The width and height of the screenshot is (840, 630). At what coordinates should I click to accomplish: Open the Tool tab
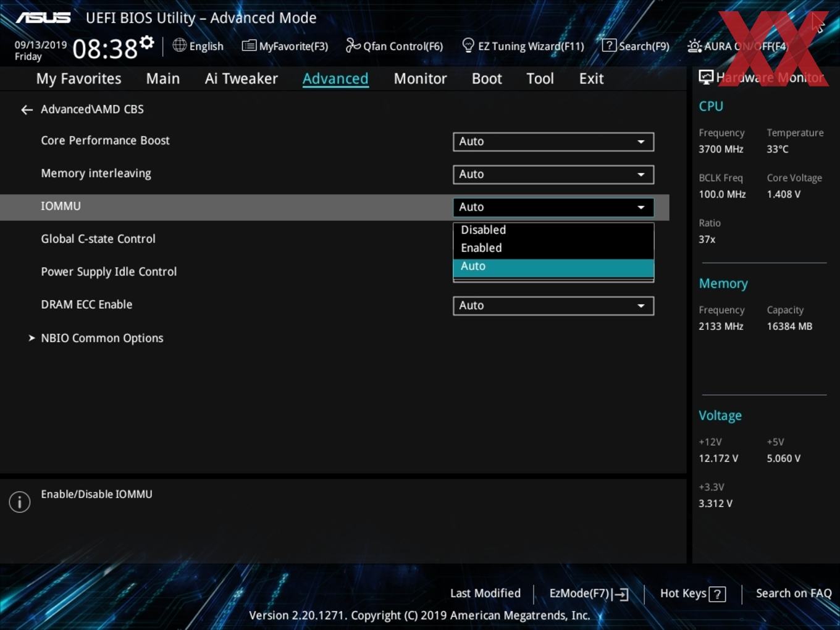540,78
